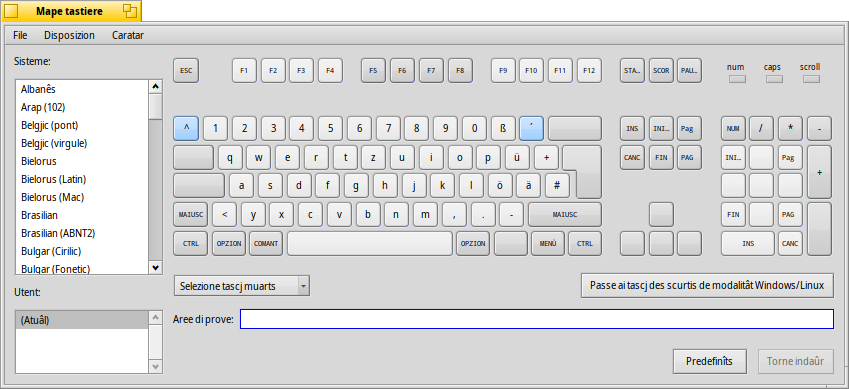Click the wide INS key on numpad
849x389 pixels.
[x=748, y=244]
